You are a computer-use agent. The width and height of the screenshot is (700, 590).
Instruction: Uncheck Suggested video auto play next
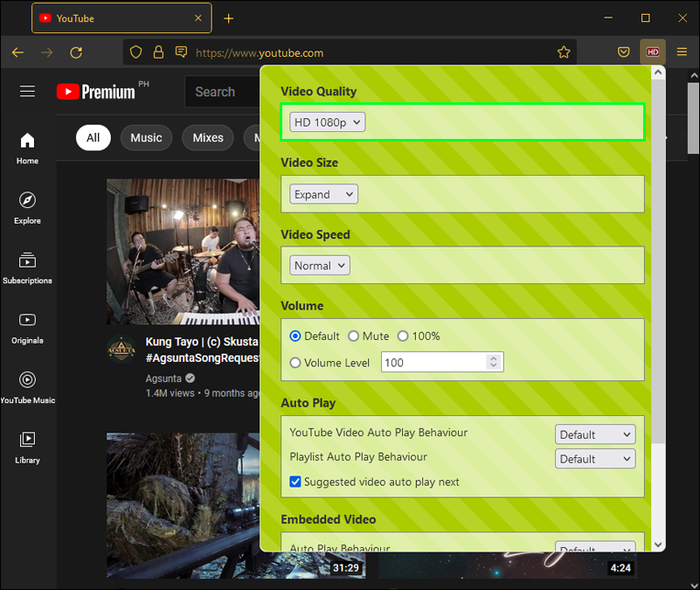[295, 482]
